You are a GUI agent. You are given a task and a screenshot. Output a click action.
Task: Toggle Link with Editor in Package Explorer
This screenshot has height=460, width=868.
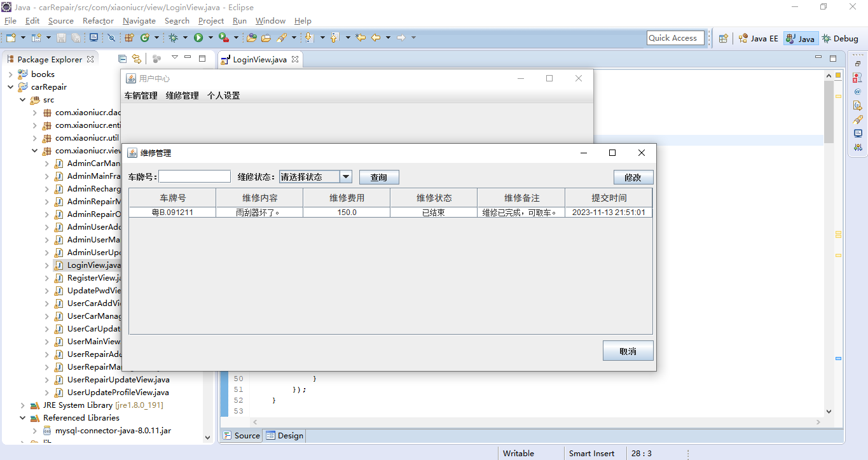(137, 59)
